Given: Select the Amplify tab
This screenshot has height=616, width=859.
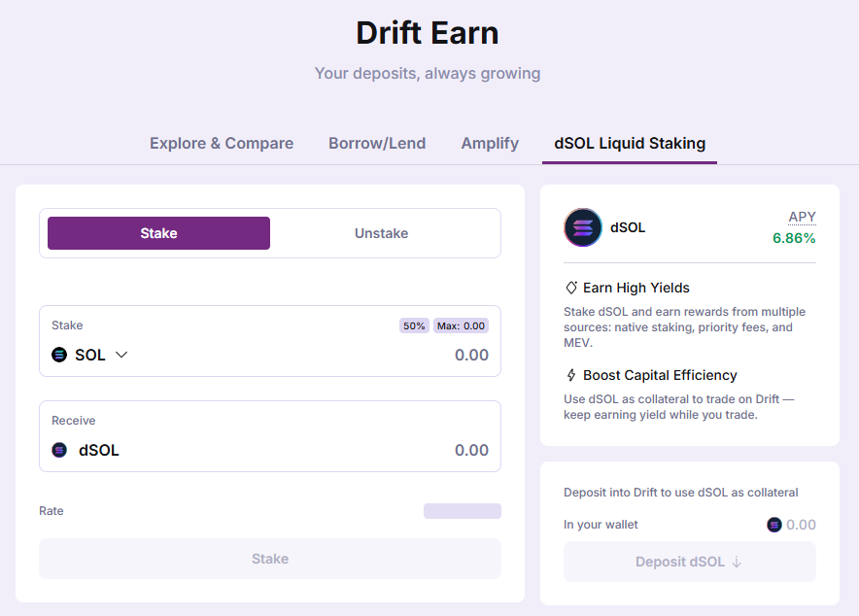Looking at the screenshot, I should (x=490, y=143).
